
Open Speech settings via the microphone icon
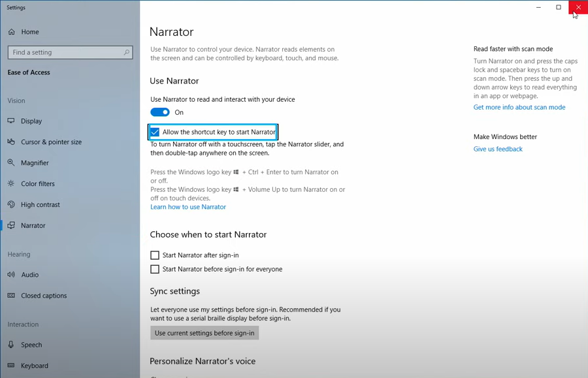point(12,345)
